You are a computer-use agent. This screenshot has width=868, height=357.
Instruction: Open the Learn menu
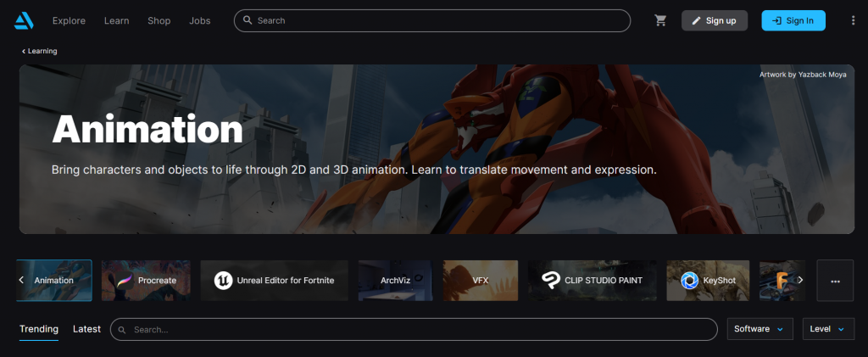click(117, 20)
